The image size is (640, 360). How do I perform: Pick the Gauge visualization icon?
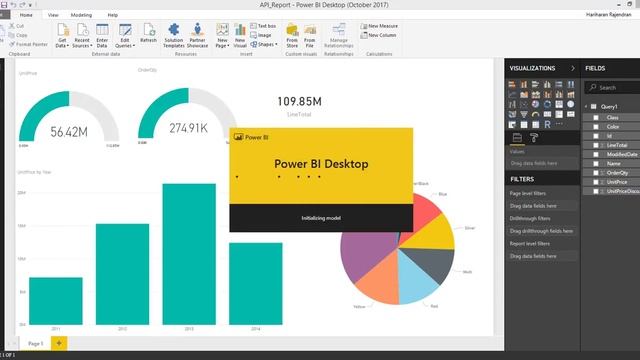click(536, 114)
